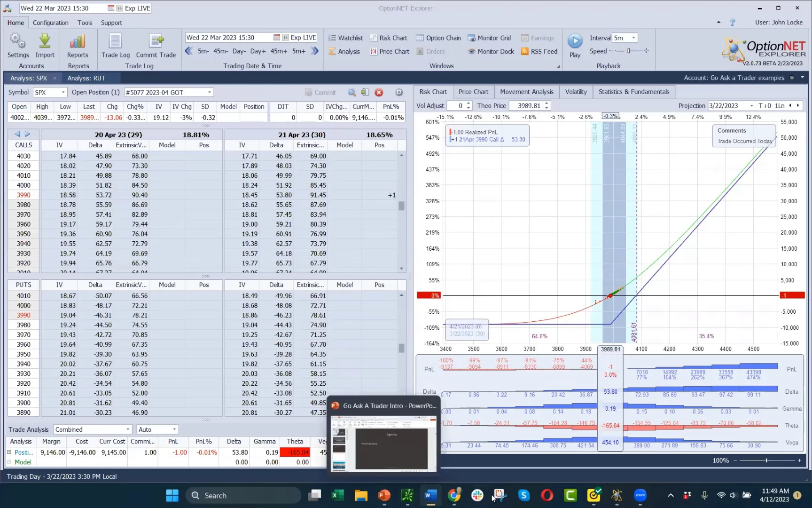Open the Interval 5m dropdown

(x=633, y=38)
